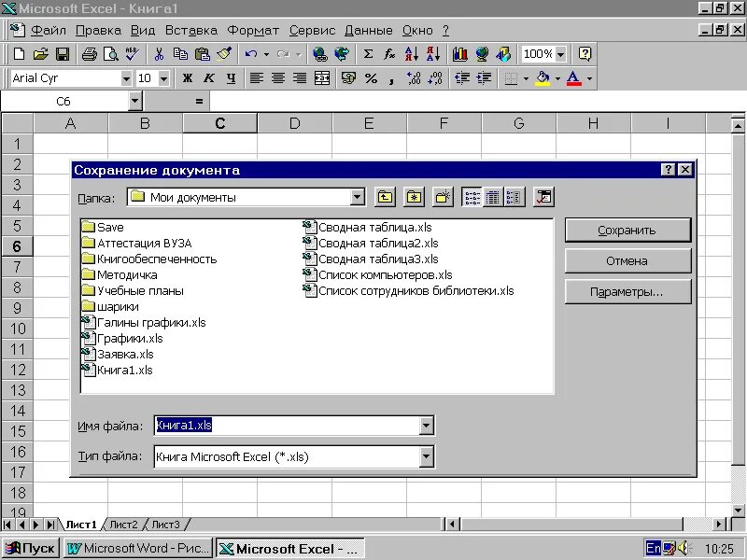
Task: Click the Drawing toolbar icon
Action: [503, 54]
